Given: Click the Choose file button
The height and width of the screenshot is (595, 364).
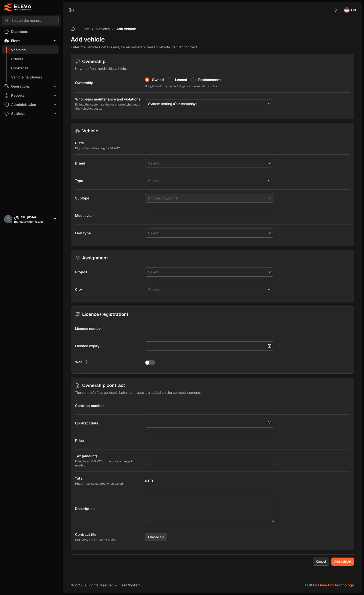Looking at the screenshot, I should click(x=156, y=537).
